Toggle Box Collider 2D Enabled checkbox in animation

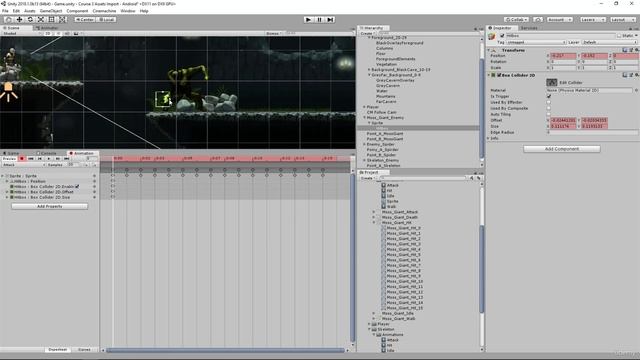pyautogui.click(x=77, y=187)
